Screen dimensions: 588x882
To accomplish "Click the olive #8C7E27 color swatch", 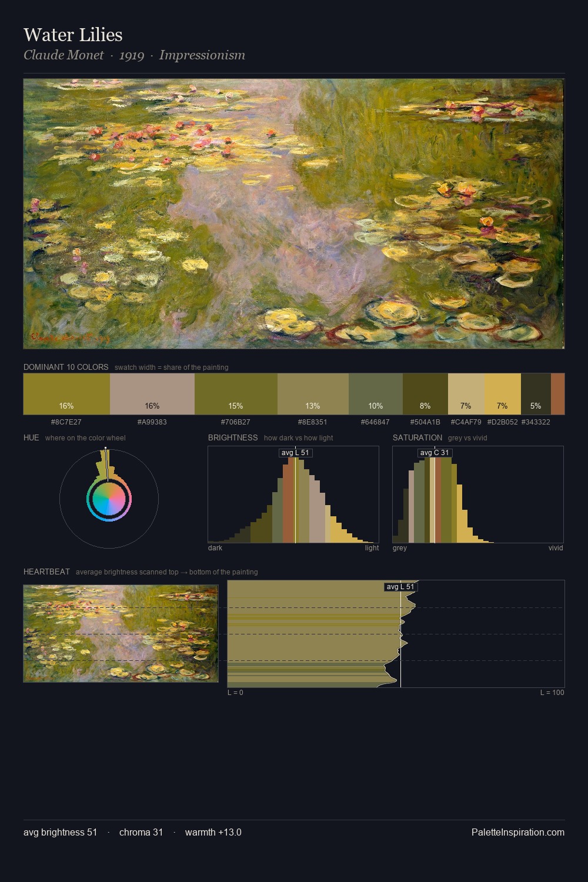I will tap(66, 394).
